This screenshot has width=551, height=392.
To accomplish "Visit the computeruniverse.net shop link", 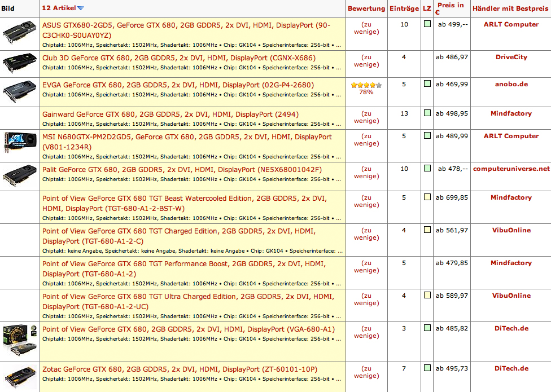I will point(511,169).
